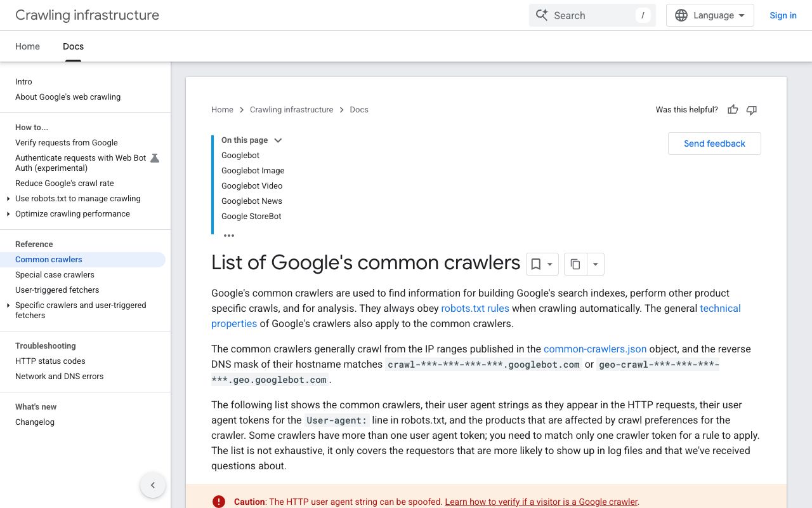Click the Sign in link
This screenshot has width=812, height=508.
click(x=783, y=15)
